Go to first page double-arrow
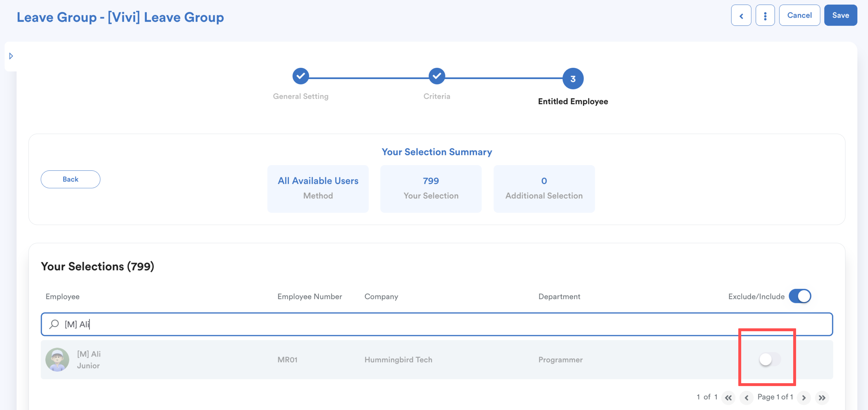This screenshot has height=410, width=868. (728, 398)
